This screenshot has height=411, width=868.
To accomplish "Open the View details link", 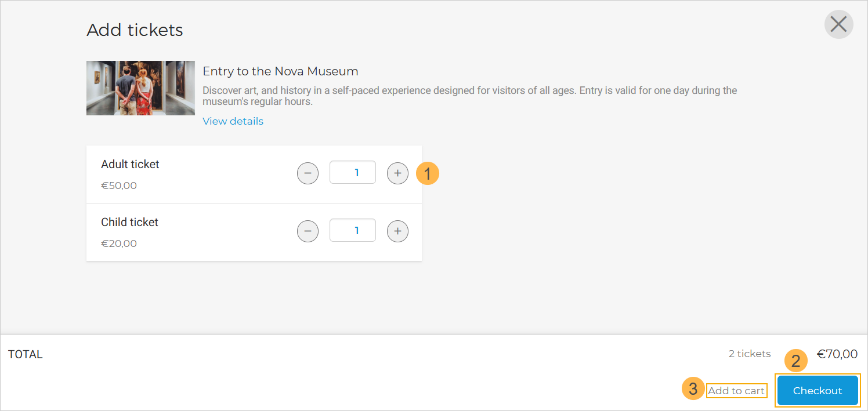I will pos(233,121).
